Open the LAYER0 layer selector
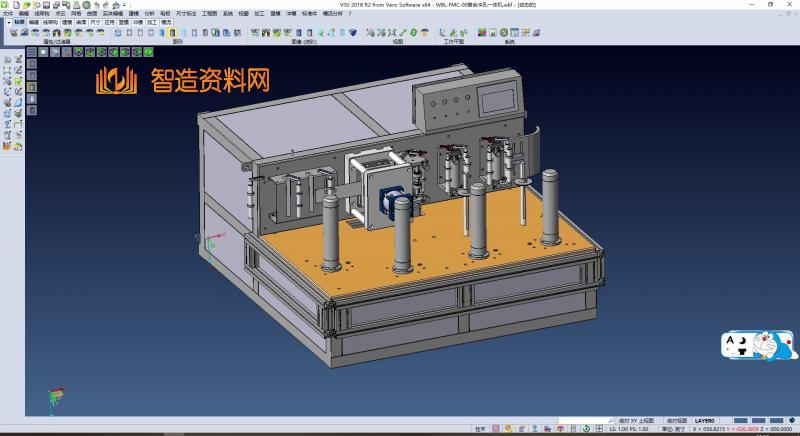The width and height of the screenshot is (800, 436). [705, 421]
